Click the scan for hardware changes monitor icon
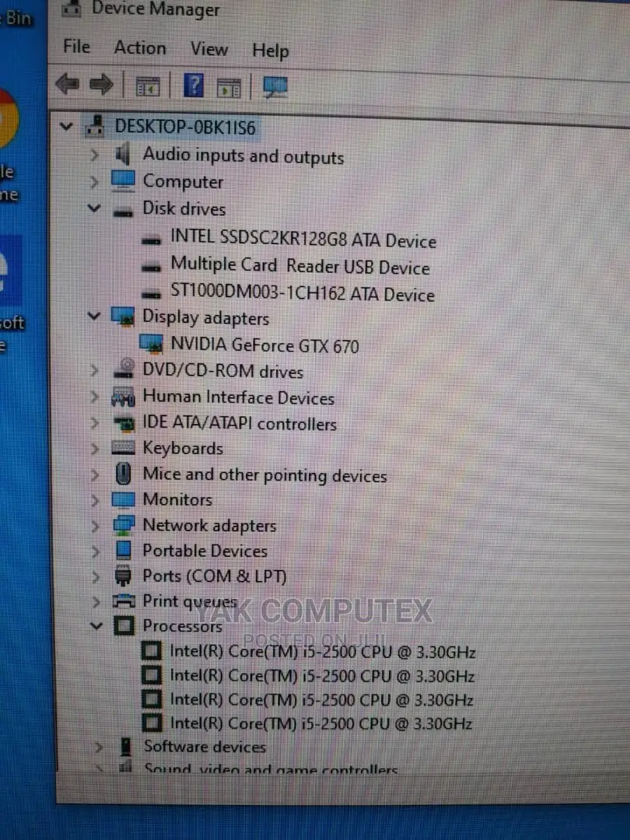 click(x=275, y=87)
